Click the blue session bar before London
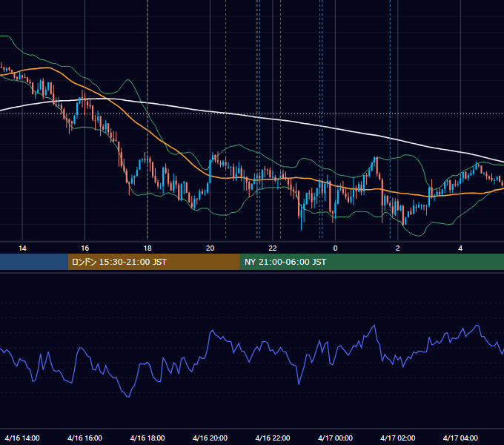The width and height of the screenshot is (504, 445). [x=34, y=262]
